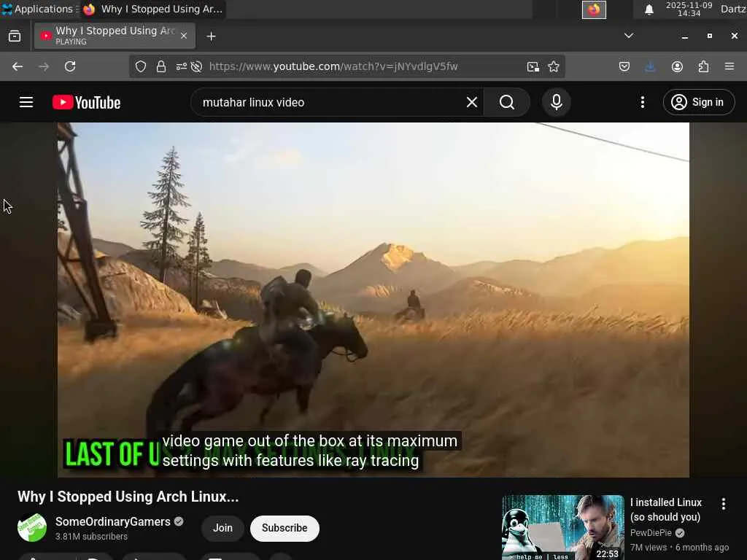Screen dimensions: 747x560
Task: Go back with the browser back arrow
Action: tap(18, 66)
